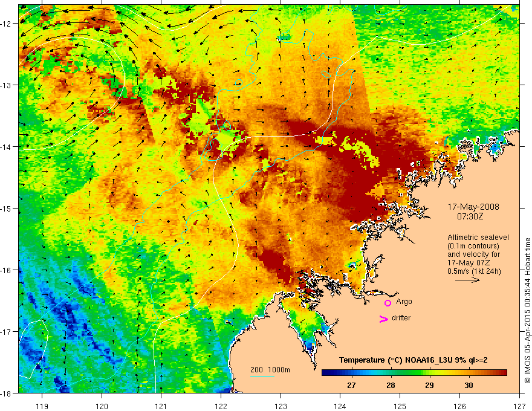
Task: Click the '0.5m/s (1kt 24h)' text
Action: (x=474, y=271)
